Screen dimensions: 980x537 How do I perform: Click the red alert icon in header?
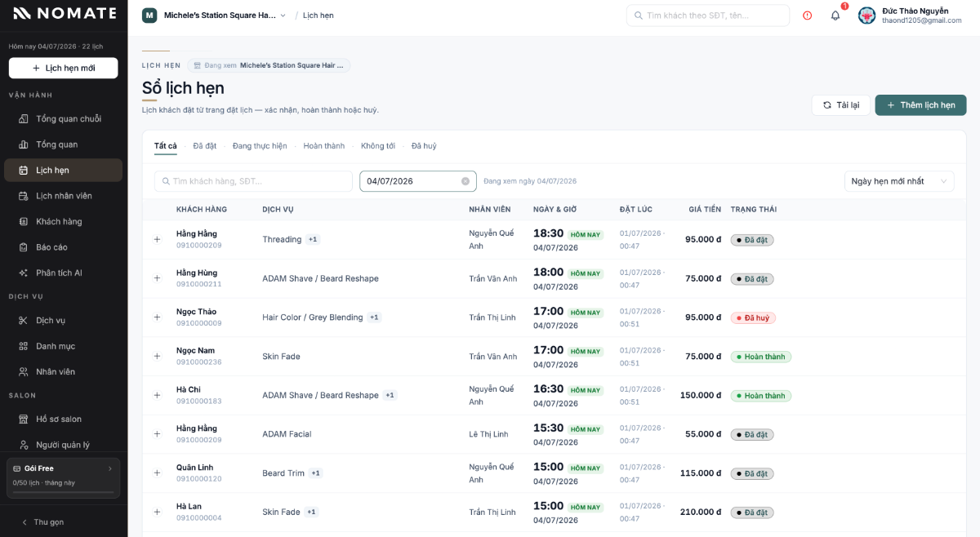(808, 16)
